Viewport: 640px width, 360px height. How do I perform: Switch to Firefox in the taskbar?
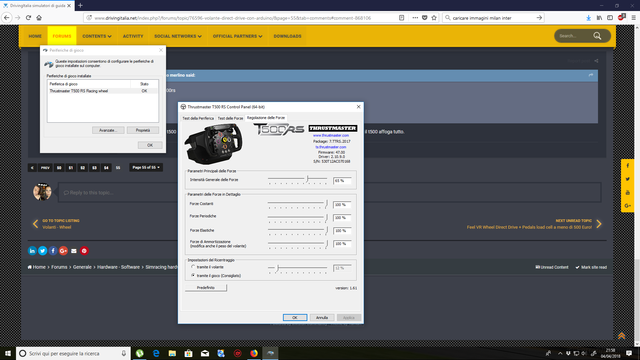pyautogui.click(x=254, y=353)
